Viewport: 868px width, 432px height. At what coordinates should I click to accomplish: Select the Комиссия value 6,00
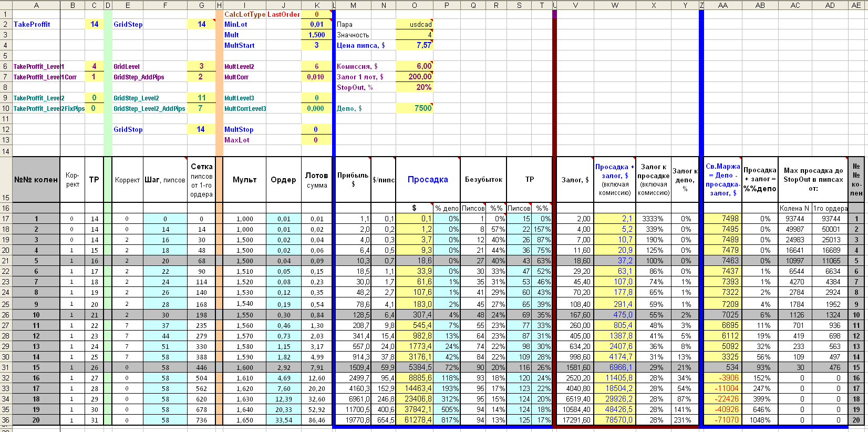[x=414, y=66]
